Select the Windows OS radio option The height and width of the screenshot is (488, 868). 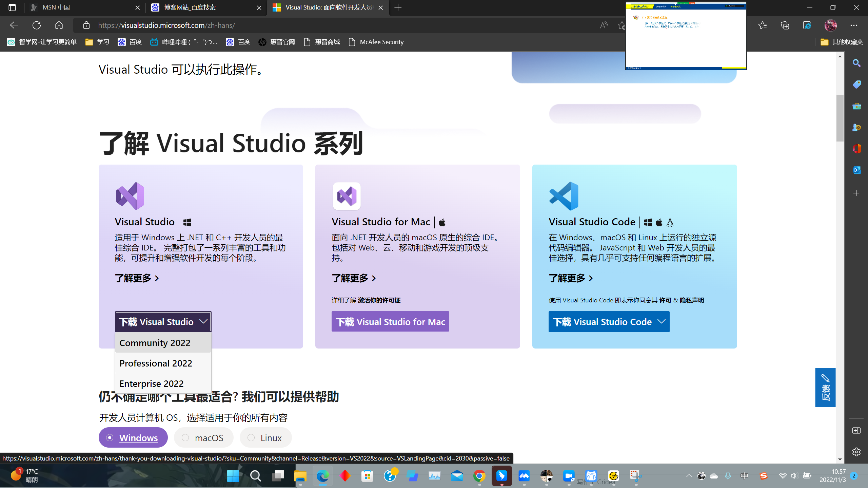click(133, 437)
